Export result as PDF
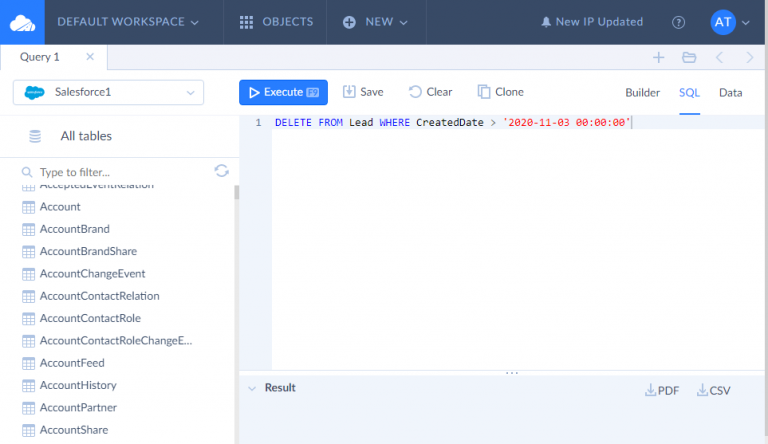Screen dimensions: 768x444 [662, 390]
